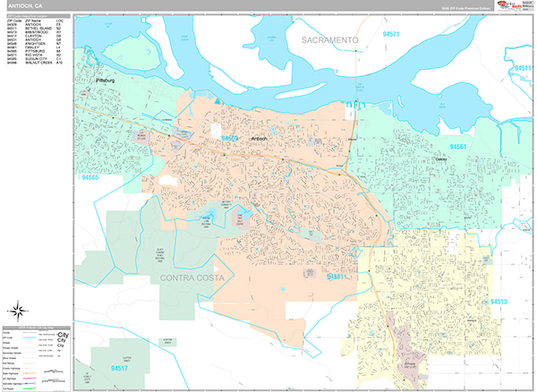Click the 94511 ZIP label on the map
537x392 pixels.
[x=523, y=69]
